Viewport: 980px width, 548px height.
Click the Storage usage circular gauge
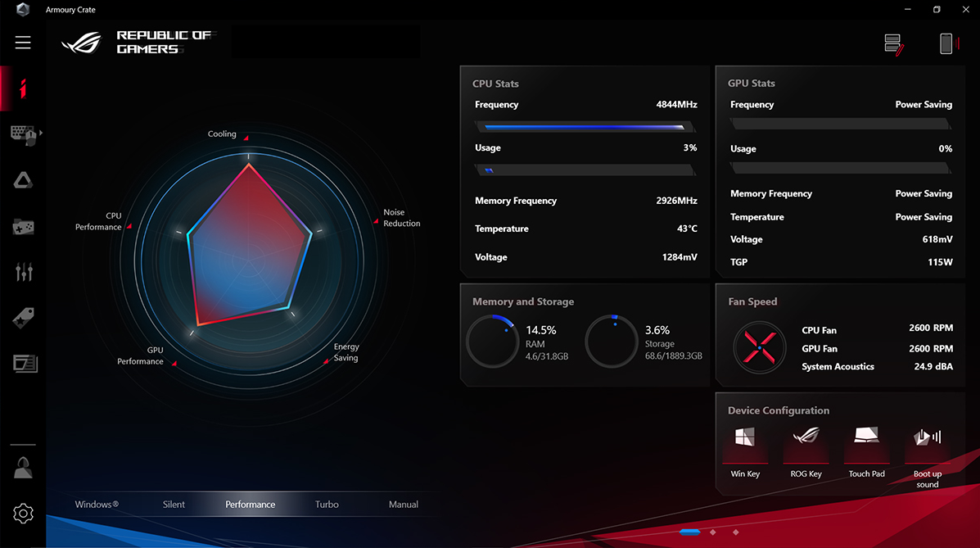(612, 341)
